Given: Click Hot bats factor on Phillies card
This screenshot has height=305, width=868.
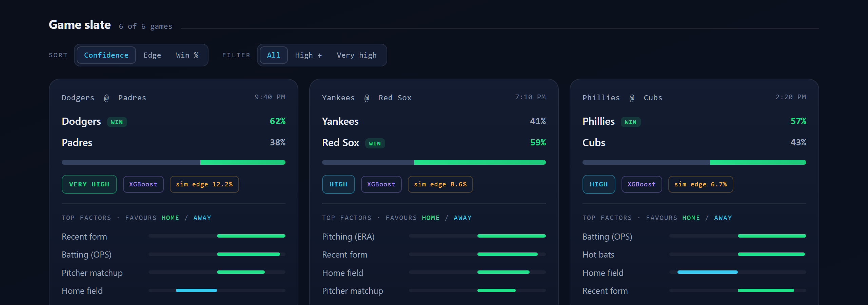Looking at the screenshot, I should 694,255.
